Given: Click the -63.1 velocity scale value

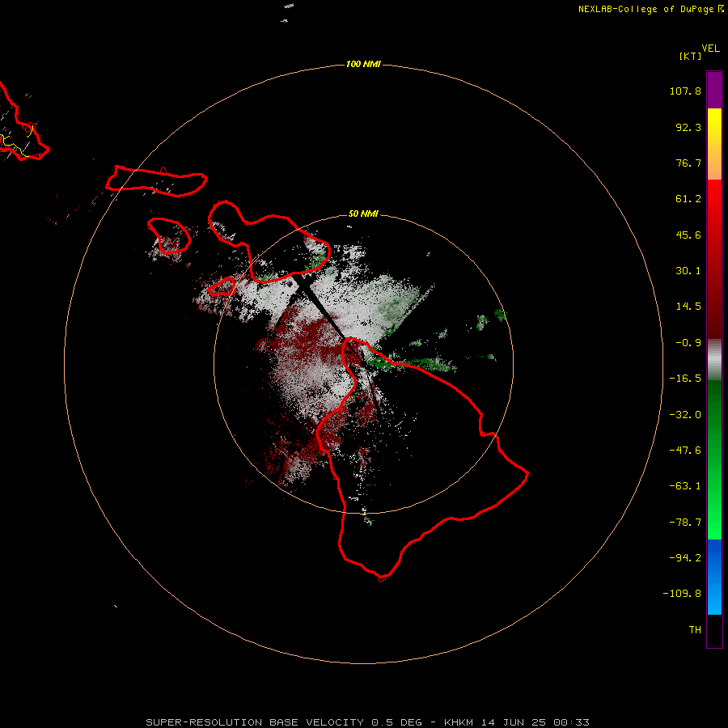Looking at the screenshot, I should (x=685, y=486).
